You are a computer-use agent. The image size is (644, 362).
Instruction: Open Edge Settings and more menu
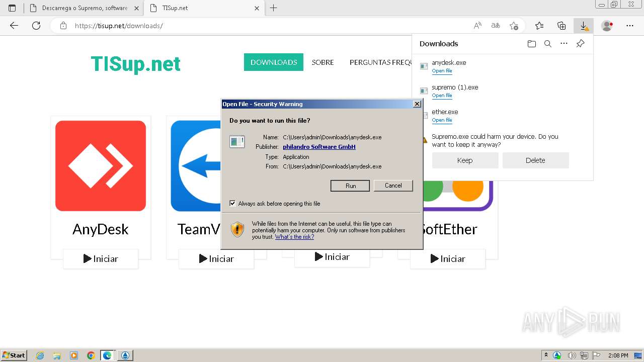(630, 26)
